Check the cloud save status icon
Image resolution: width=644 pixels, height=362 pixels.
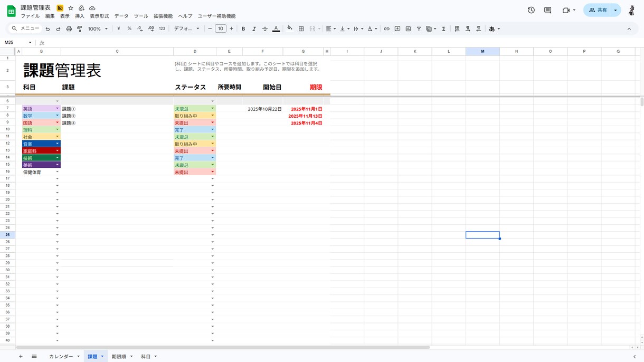point(92,8)
